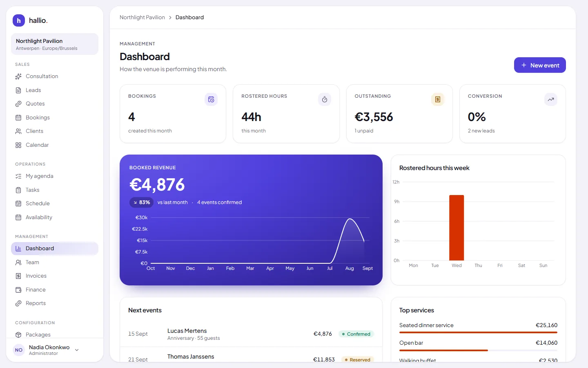Click the Availability calendar icon
This screenshot has height=368, width=588.
pos(18,218)
